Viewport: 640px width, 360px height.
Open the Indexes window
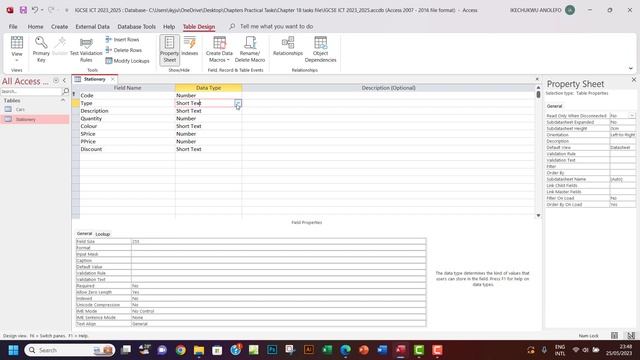[190, 46]
